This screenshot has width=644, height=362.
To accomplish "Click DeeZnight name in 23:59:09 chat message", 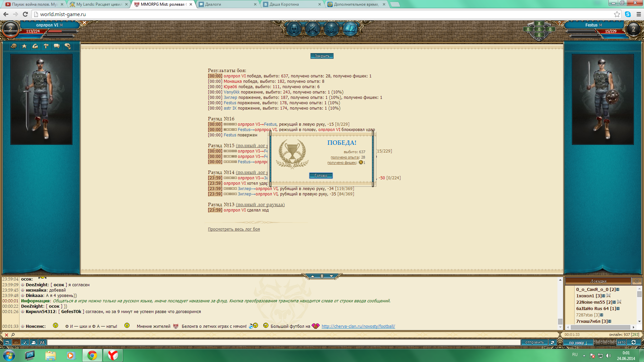I will tap(37, 285).
